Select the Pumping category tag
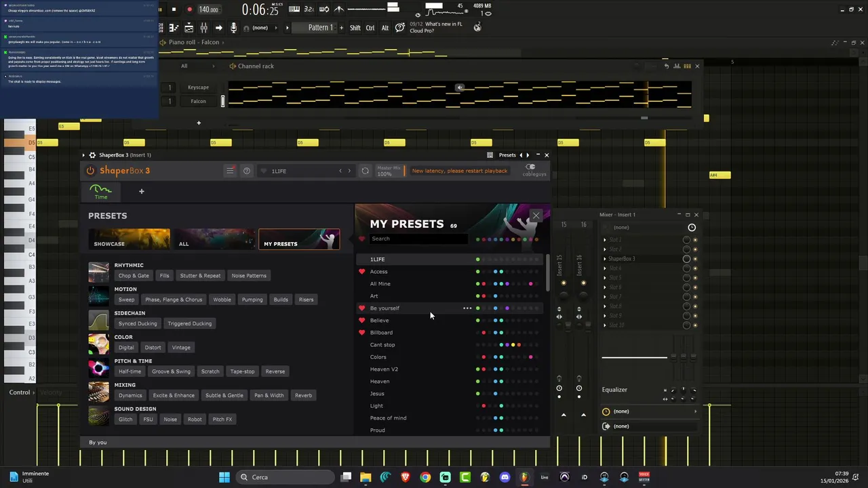Image resolution: width=868 pixels, height=488 pixels. [252, 300]
